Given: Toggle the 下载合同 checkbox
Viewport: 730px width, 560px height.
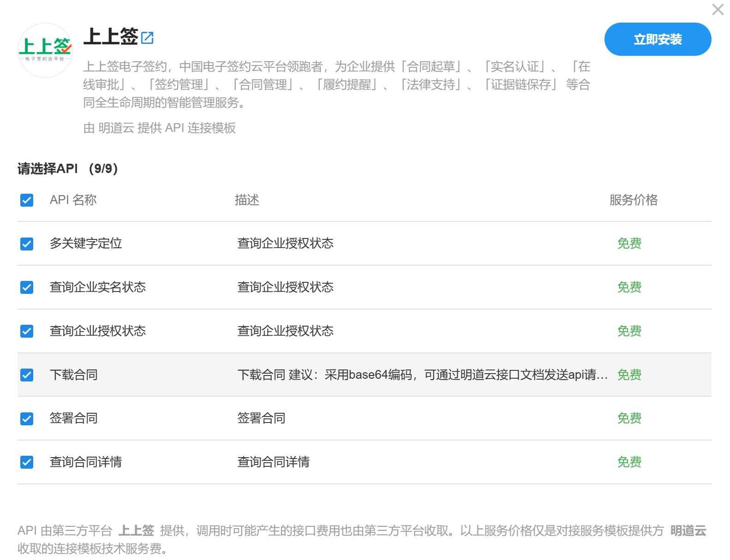Looking at the screenshot, I should pos(27,375).
